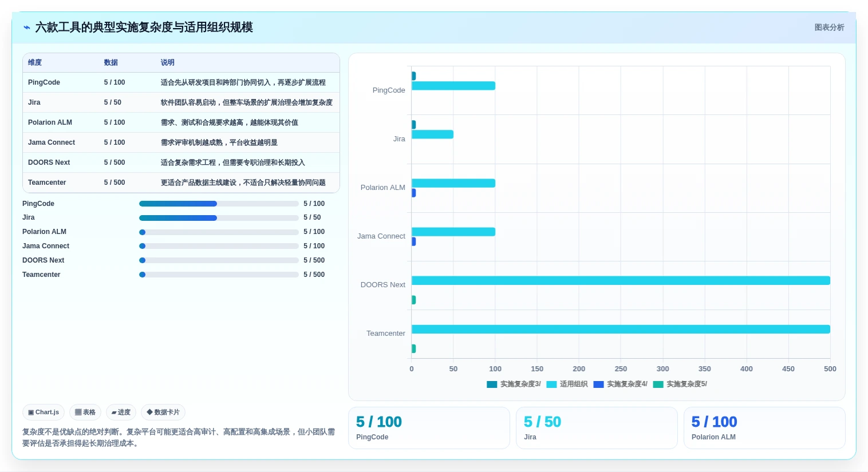Click the description '更适合产品数据主线建设，不适合只解决轻量协同问题'
This screenshot has width=868, height=472.
[243, 183]
